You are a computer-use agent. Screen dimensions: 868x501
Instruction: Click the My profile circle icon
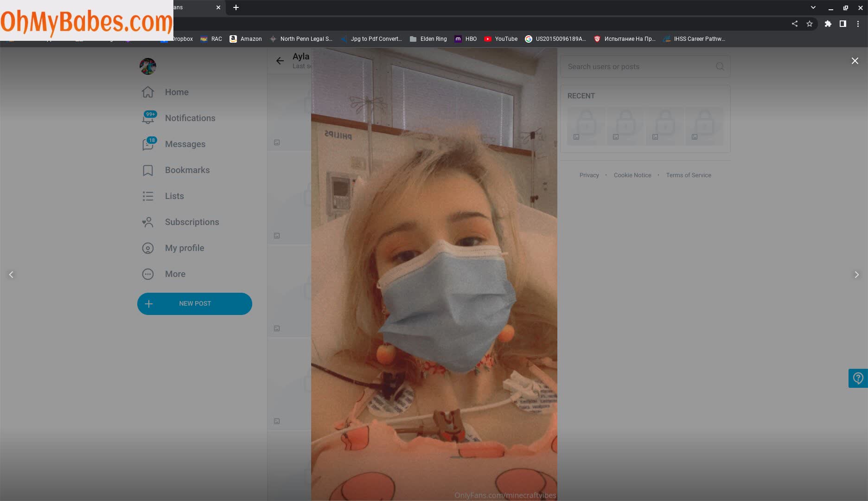point(148,248)
